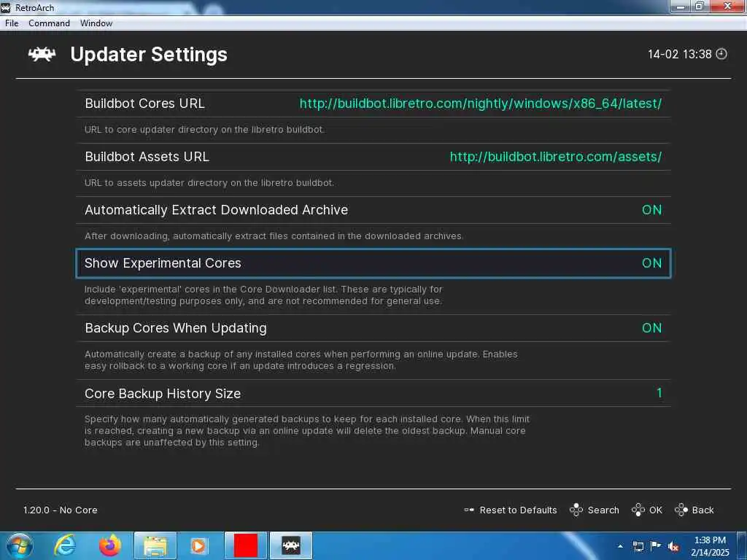The image size is (747, 560).
Task: Select the RetroArch taskbar button
Action: 291,546
